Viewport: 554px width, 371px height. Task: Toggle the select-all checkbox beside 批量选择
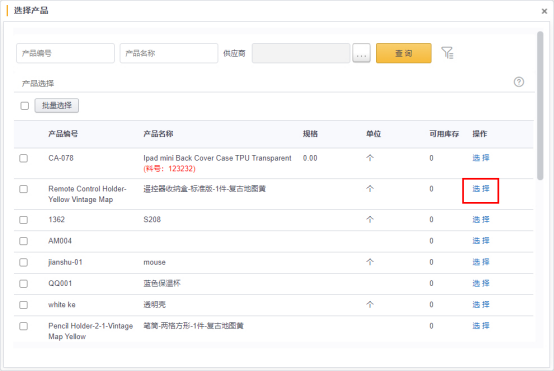point(24,106)
